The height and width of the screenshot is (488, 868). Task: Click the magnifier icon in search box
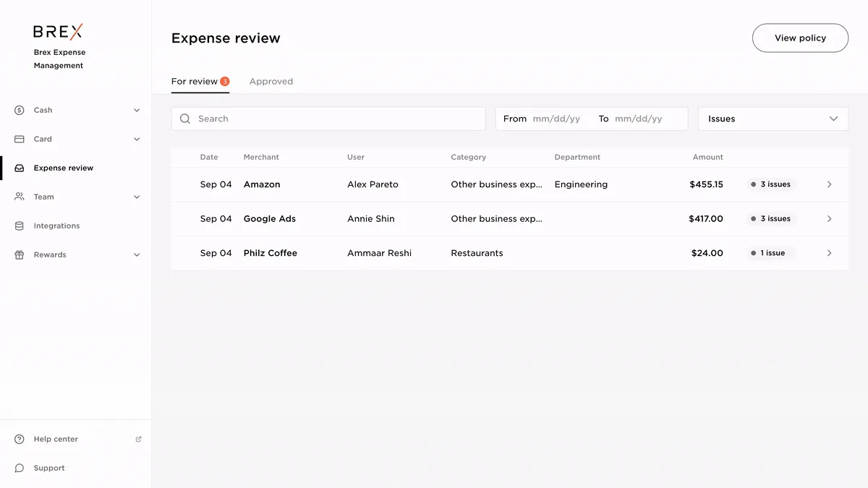pos(185,119)
